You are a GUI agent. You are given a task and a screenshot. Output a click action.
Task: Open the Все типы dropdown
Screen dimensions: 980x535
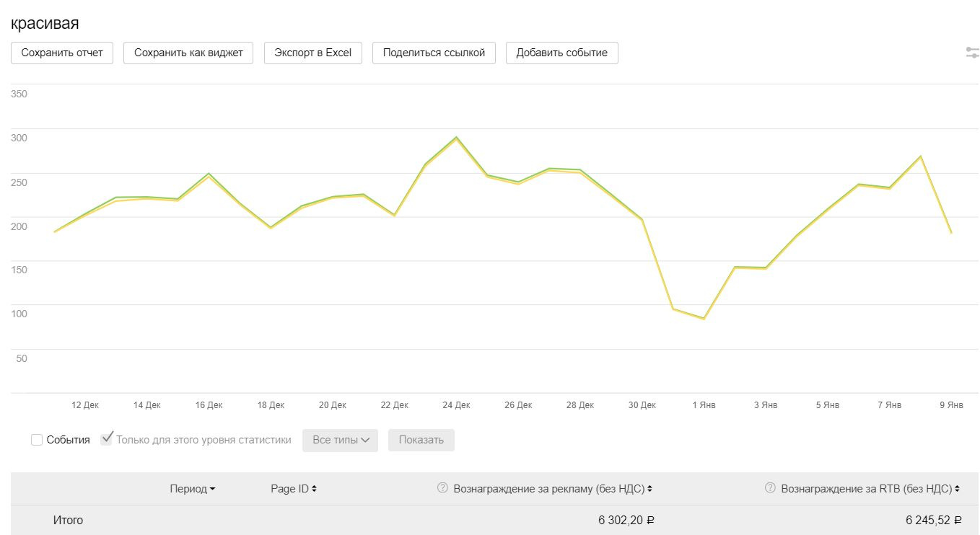point(340,440)
